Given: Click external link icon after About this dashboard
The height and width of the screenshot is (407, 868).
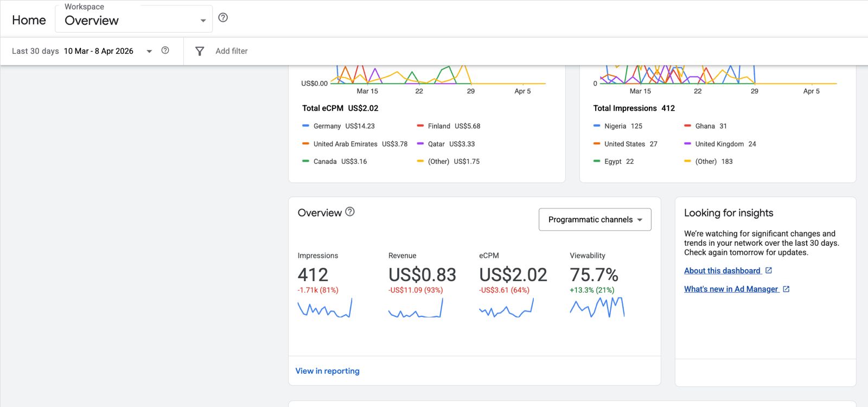Looking at the screenshot, I should coord(769,270).
